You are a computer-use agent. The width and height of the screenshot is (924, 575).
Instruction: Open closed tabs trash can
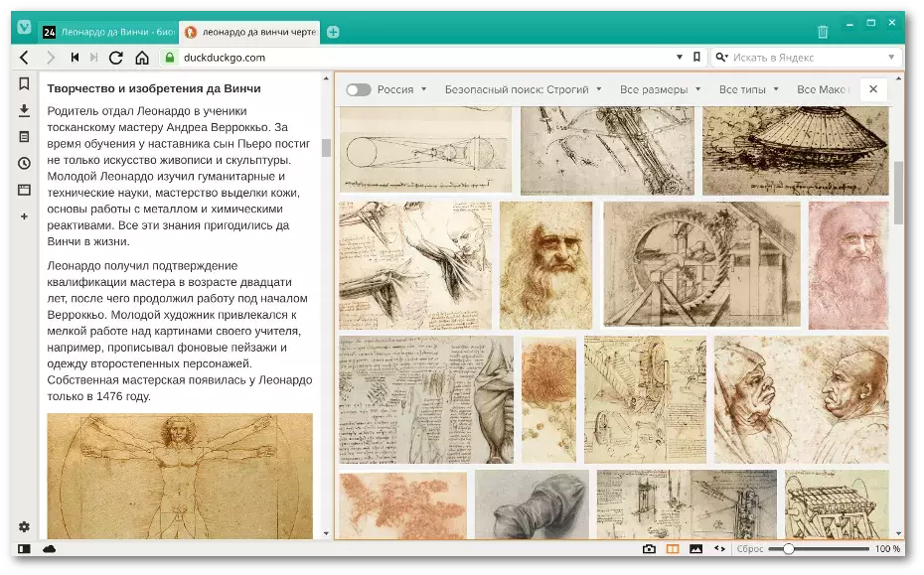point(823,32)
